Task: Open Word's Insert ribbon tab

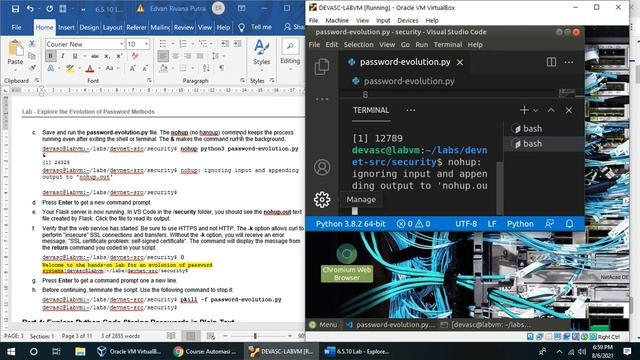Action: click(x=66, y=27)
